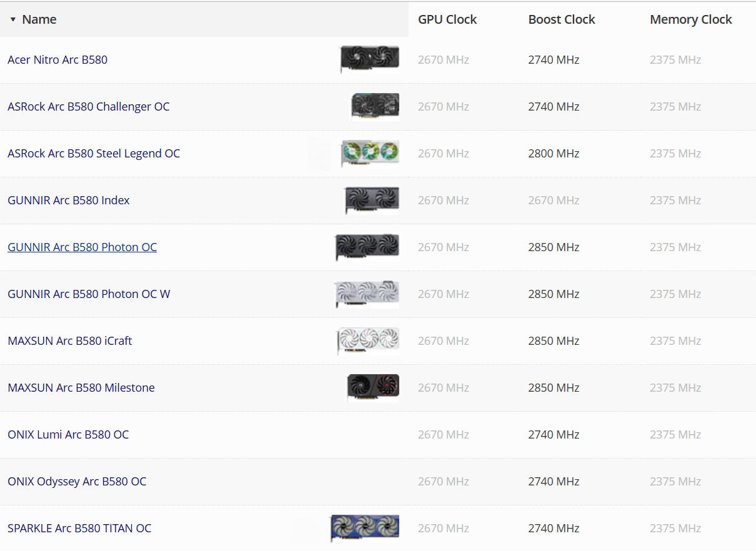Open ASRock Arc B580 Steel Legend OC link
The width and height of the screenshot is (756, 551).
[94, 154]
